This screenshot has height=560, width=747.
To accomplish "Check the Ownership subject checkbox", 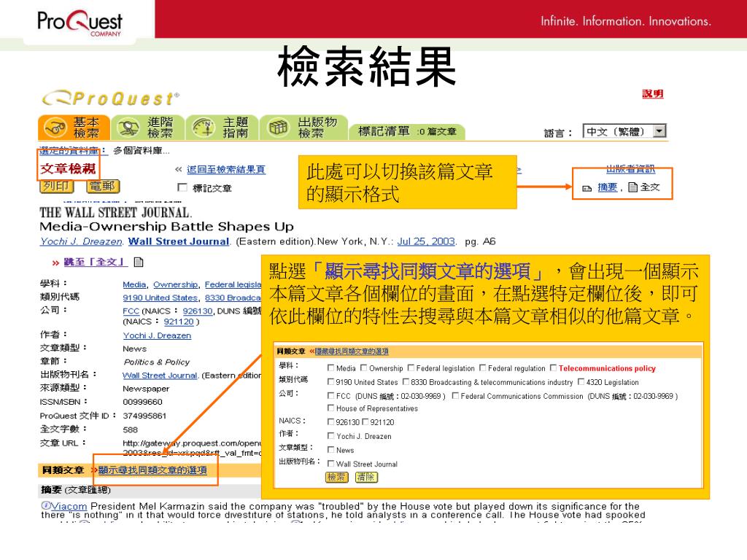I will [363, 367].
